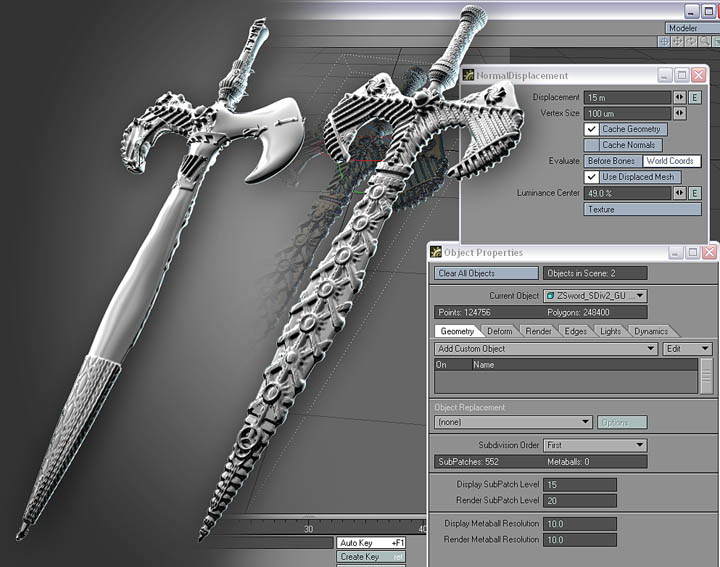Click the 'Points: 124756' readout
The image size is (720, 567).
(x=464, y=312)
